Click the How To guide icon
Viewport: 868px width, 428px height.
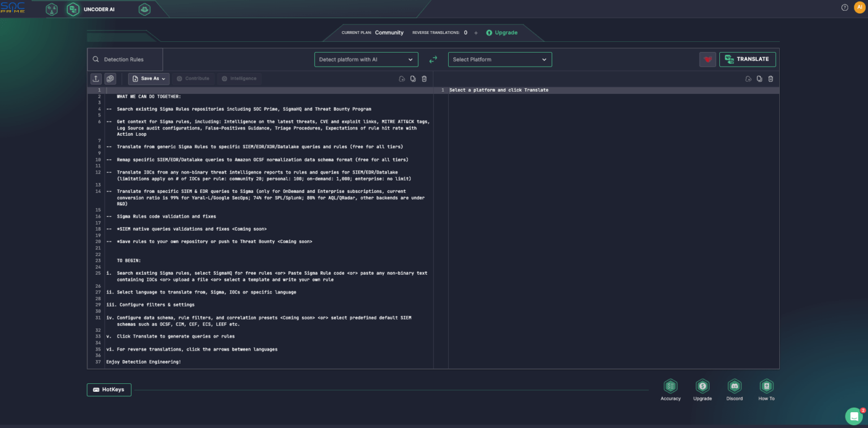click(766, 386)
